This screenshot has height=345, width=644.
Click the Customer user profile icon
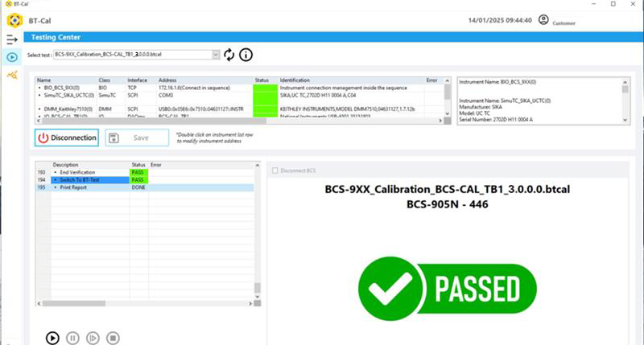(x=544, y=19)
